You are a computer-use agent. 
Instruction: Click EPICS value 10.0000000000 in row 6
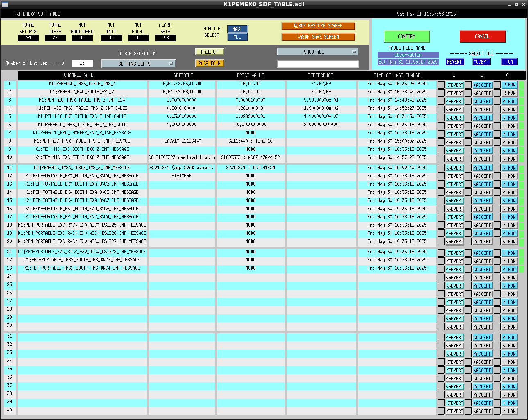[x=250, y=125]
